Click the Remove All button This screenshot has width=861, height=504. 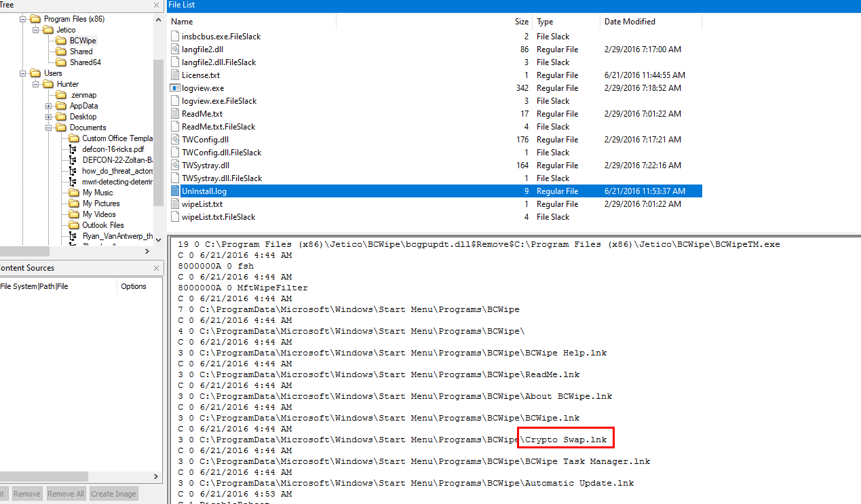(x=66, y=494)
